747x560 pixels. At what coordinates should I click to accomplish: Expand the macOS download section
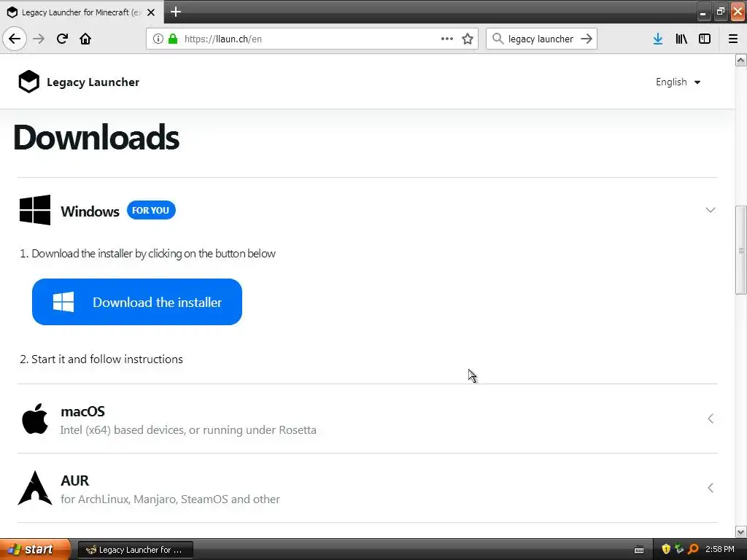(x=711, y=419)
